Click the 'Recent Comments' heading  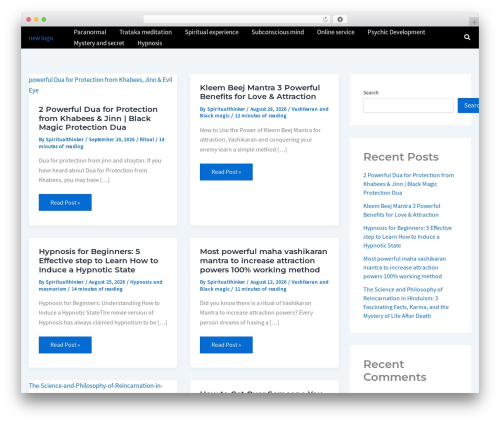click(x=395, y=370)
